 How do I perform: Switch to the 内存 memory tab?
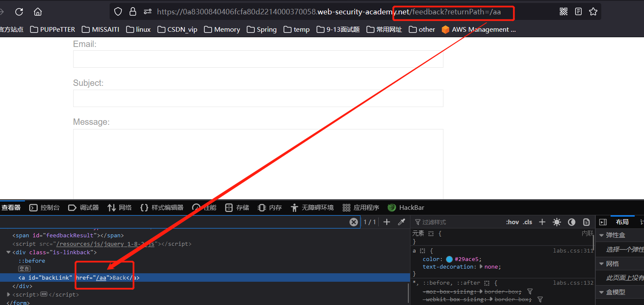(x=270, y=208)
